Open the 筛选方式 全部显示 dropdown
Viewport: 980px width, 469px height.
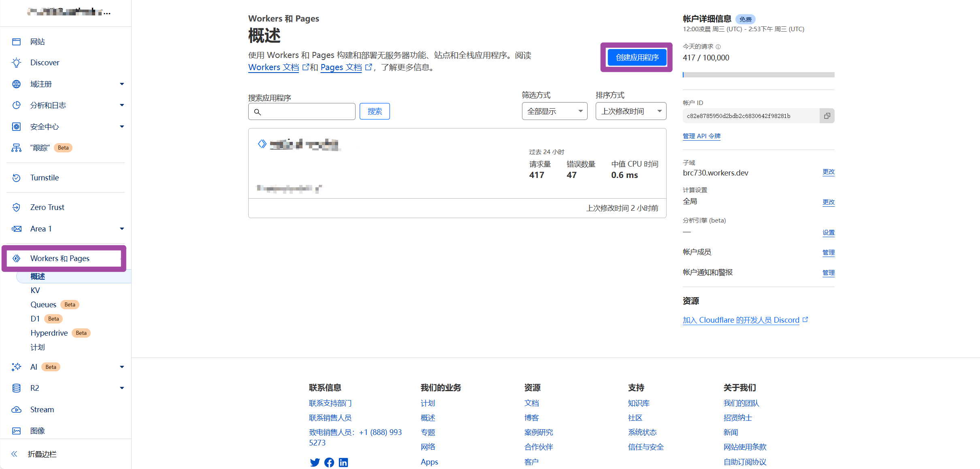coord(554,111)
